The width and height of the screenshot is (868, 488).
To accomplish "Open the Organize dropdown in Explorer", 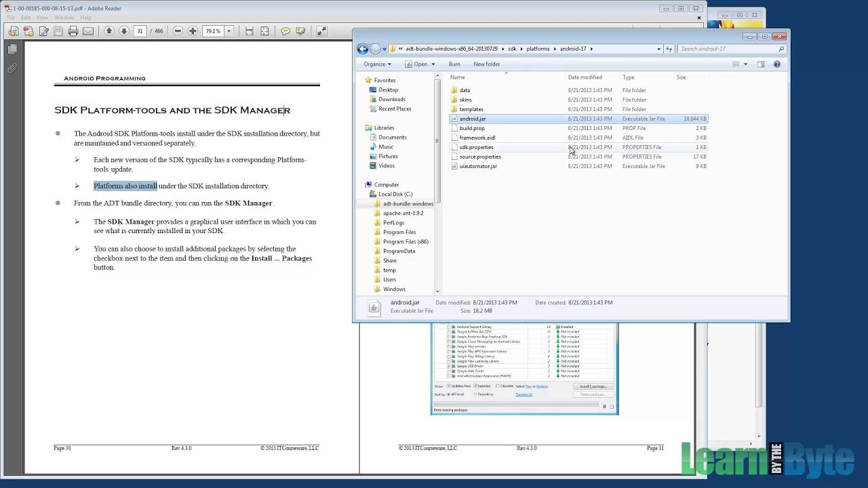I will tap(377, 64).
